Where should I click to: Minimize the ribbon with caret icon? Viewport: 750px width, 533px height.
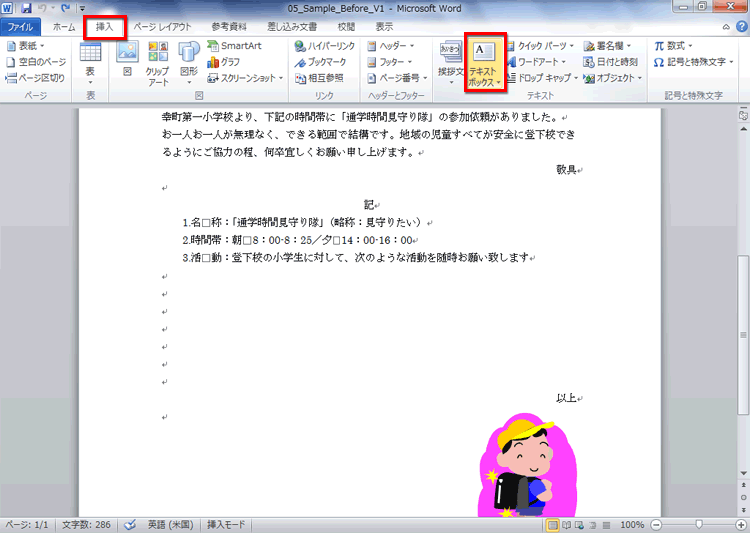[726, 27]
